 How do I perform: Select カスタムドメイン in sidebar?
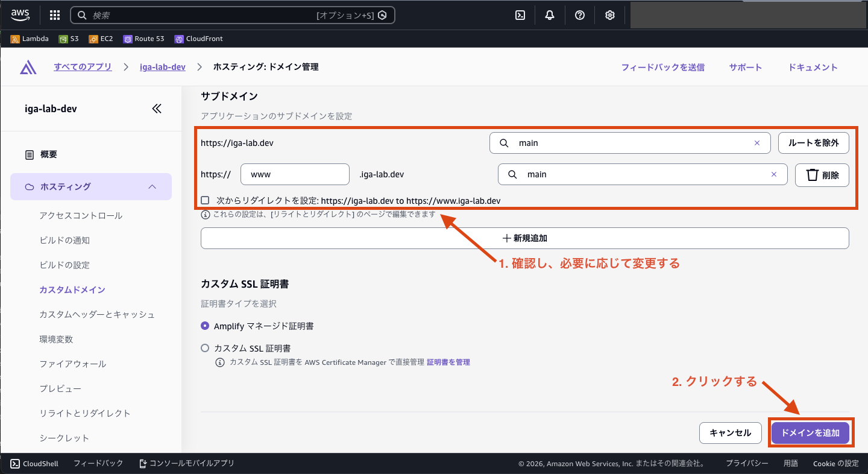pos(72,289)
